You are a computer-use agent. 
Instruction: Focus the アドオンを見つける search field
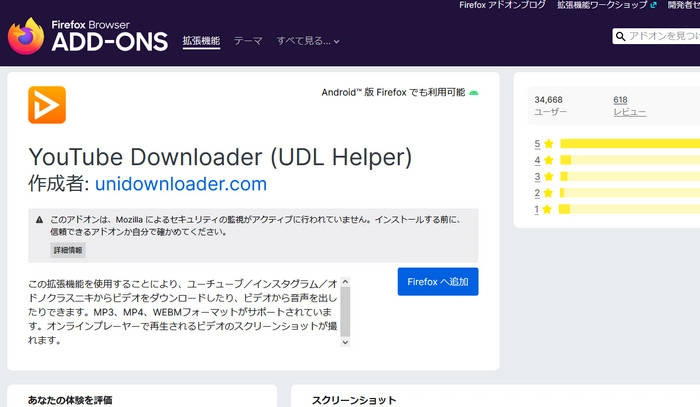pos(662,37)
